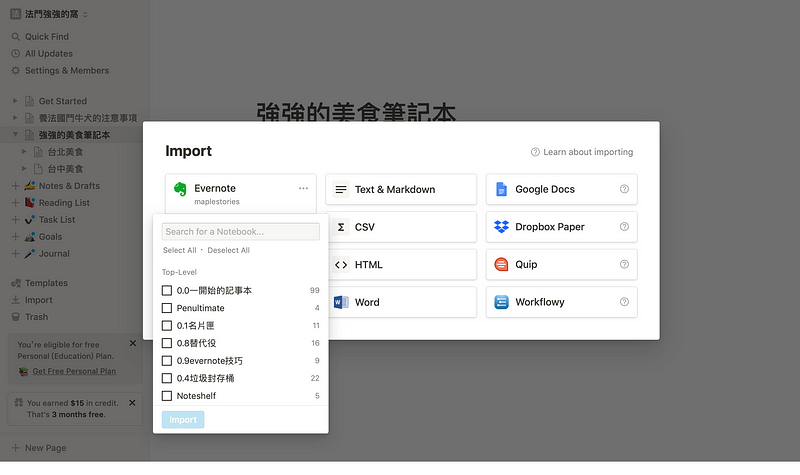
Task: Open help for Workflowy import
Action: click(x=624, y=302)
